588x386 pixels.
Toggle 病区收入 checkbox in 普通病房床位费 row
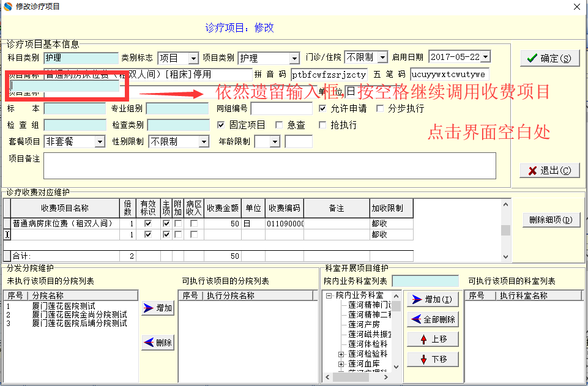[x=194, y=223]
